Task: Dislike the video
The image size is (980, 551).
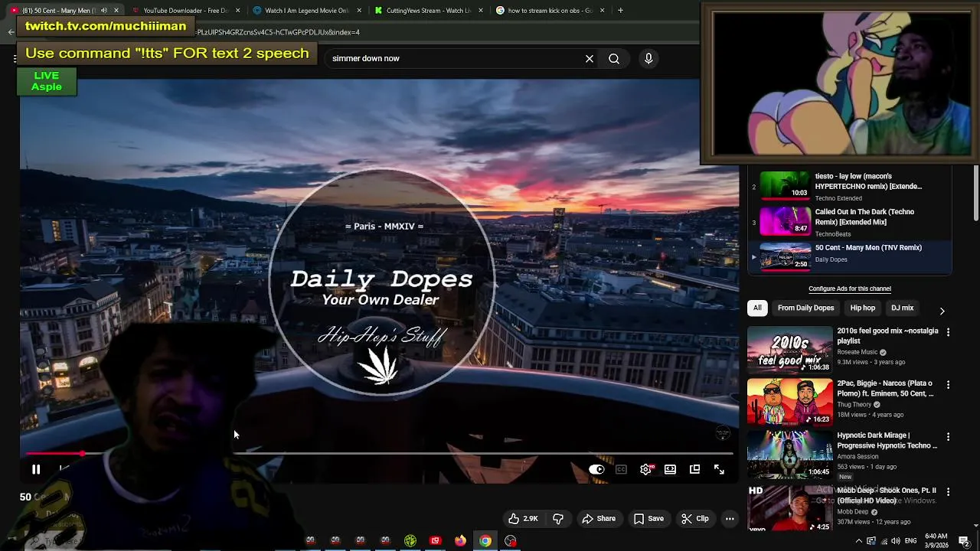Action: [x=558, y=518]
